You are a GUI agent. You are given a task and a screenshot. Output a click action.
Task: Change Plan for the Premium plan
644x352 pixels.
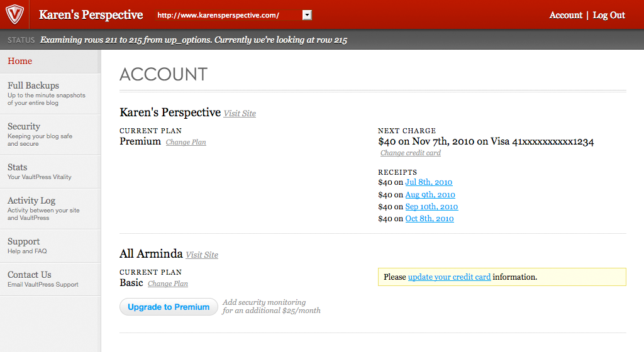(186, 143)
